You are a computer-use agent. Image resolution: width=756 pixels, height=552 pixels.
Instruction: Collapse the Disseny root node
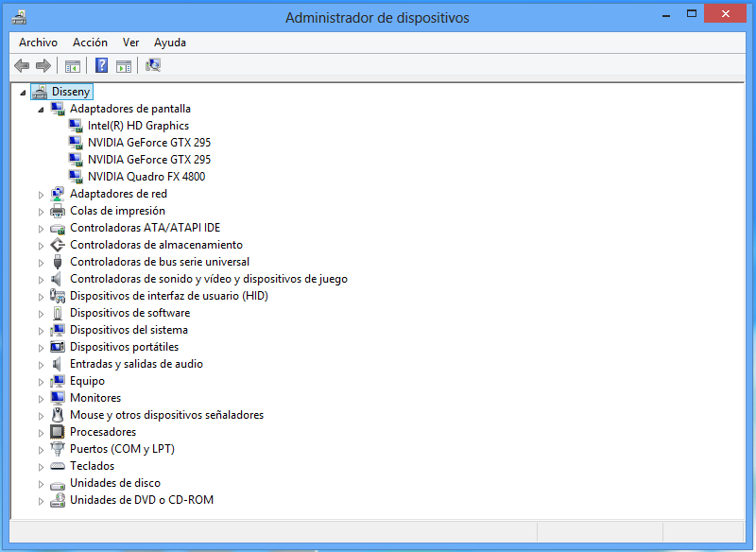23,93
